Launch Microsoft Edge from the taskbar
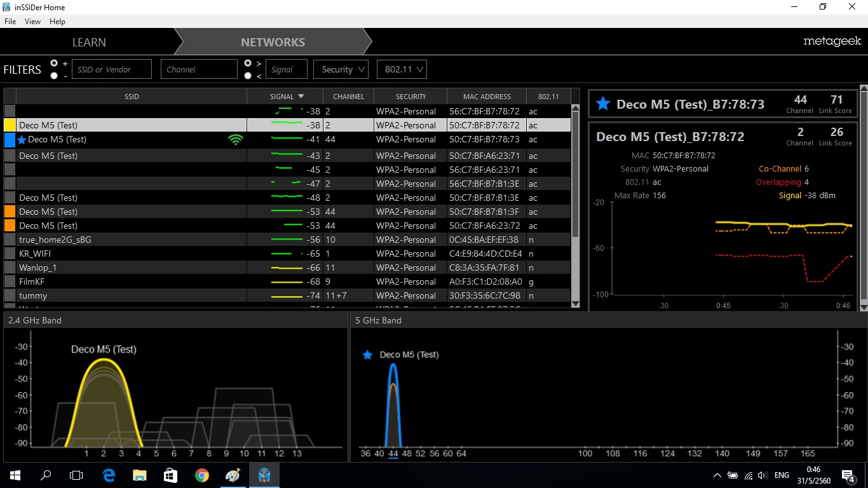The width and height of the screenshot is (868, 488). click(x=109, y=475)
